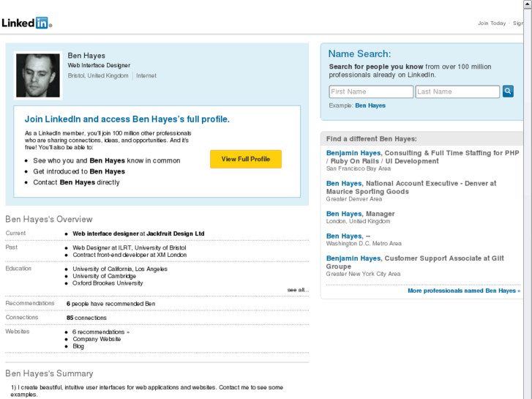Expand education list with 'see all...'
The width and height of the screenshot is (532, 399).
[298, 290]
